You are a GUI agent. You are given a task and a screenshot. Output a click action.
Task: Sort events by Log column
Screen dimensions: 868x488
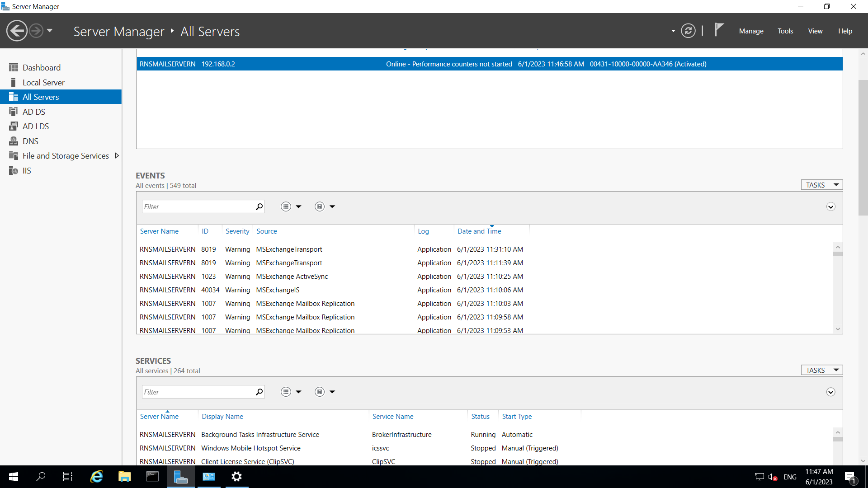click(x=423, y=231)
